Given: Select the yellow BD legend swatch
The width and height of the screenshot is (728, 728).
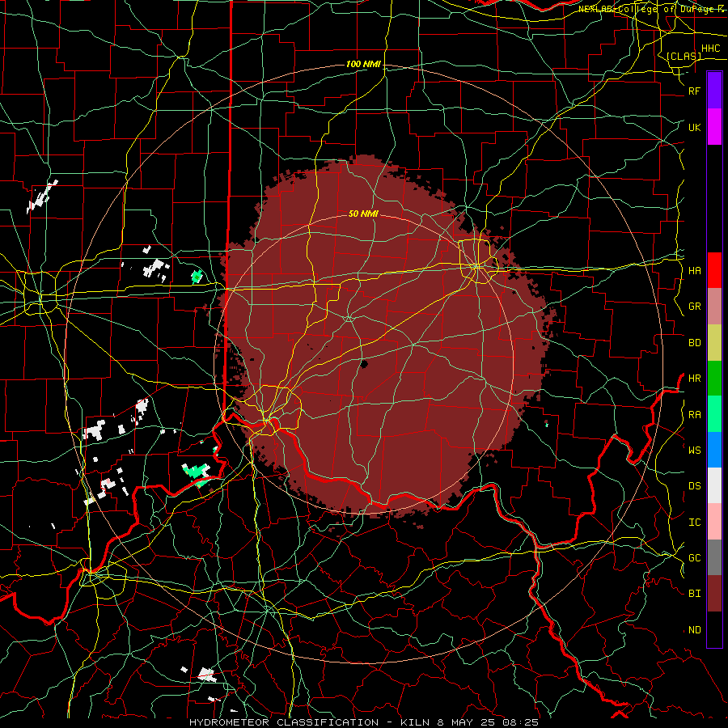Looking at the screenshot, I should (714, 343).
